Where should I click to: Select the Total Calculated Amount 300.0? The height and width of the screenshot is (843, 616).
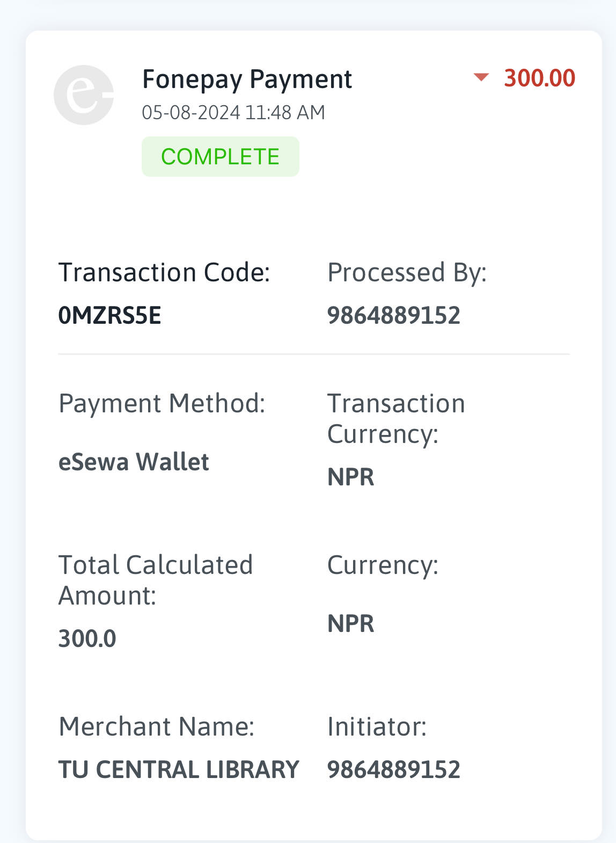(x=87, y=639)
